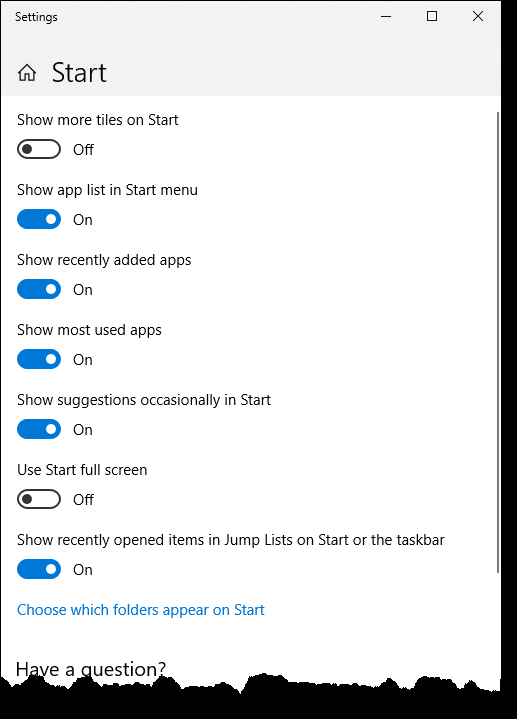The width and height of the screenshot is (517, 719).
Task: Click the vertical scrollbar thumb
Action: coord(498,342)
